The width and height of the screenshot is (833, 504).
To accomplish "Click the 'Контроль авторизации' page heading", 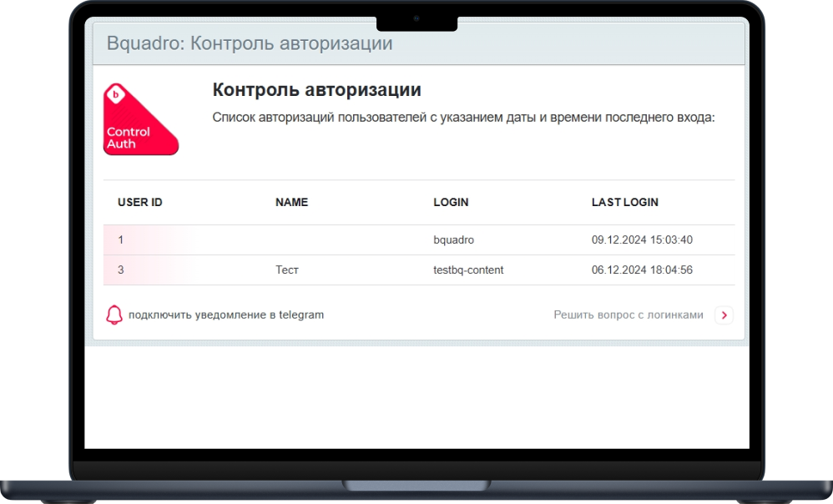I will (316, 89).
